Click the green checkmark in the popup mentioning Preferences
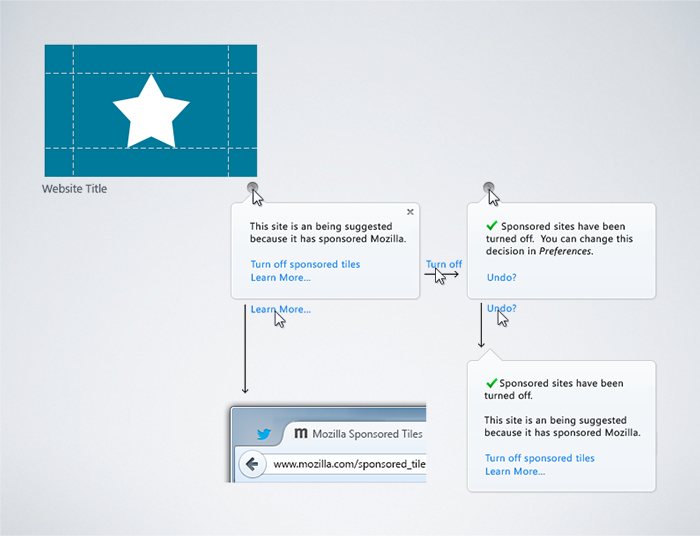This screenshot has height=536, width=700. (491, 227)
